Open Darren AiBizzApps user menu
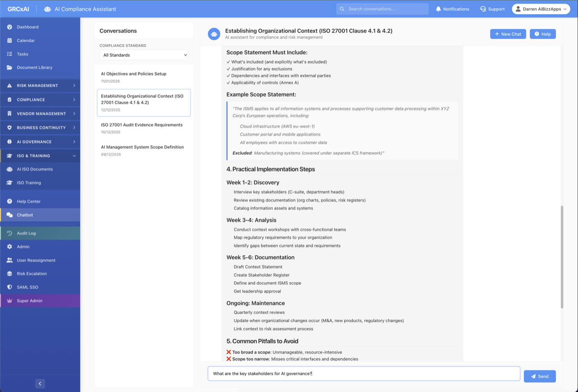 (541, 9)
